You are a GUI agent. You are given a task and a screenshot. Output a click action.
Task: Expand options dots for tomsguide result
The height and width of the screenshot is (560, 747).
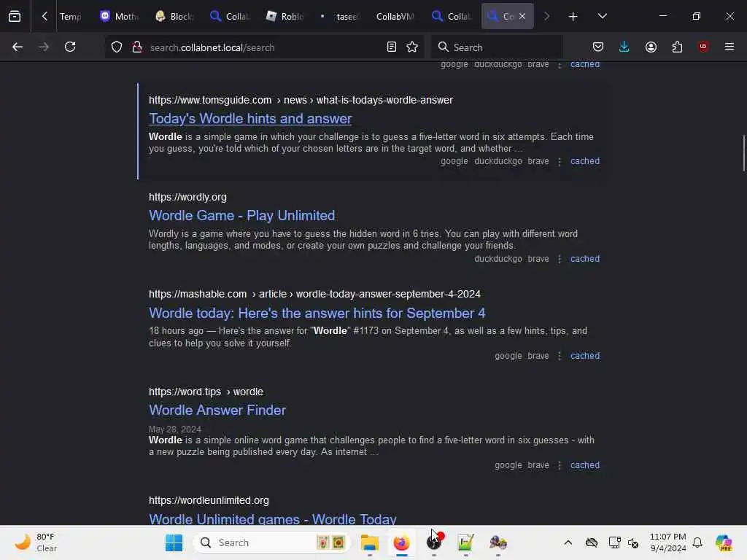[x=560, y=161]
